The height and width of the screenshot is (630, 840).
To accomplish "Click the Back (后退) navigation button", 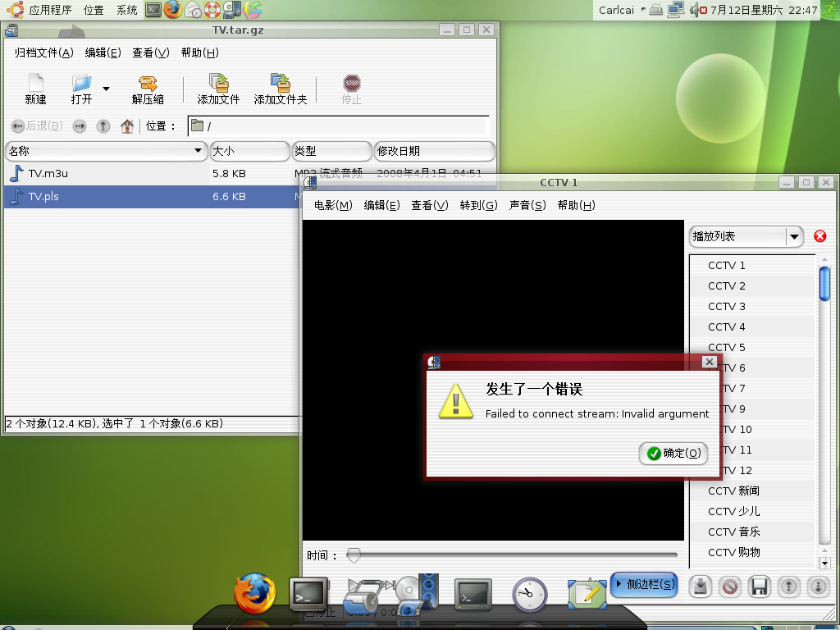I will [x=37, y=126].
